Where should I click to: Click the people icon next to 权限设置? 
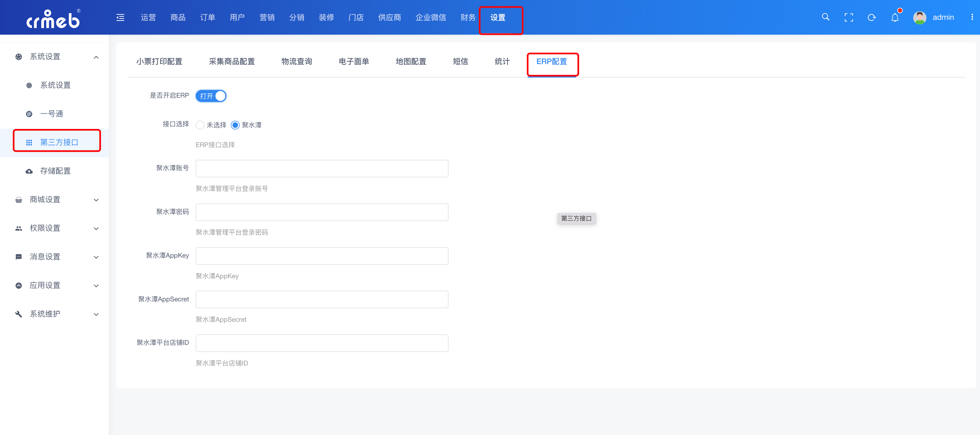19,228
